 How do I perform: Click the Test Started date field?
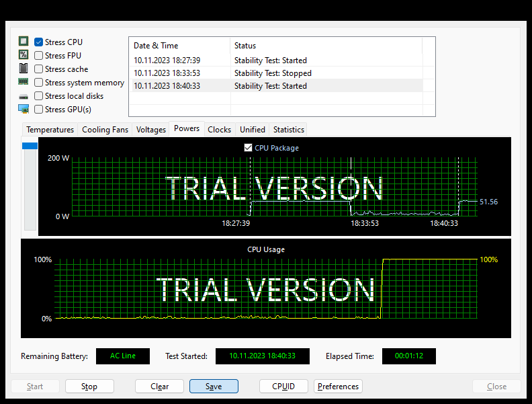pyautogui.click(x=262, y=356)
